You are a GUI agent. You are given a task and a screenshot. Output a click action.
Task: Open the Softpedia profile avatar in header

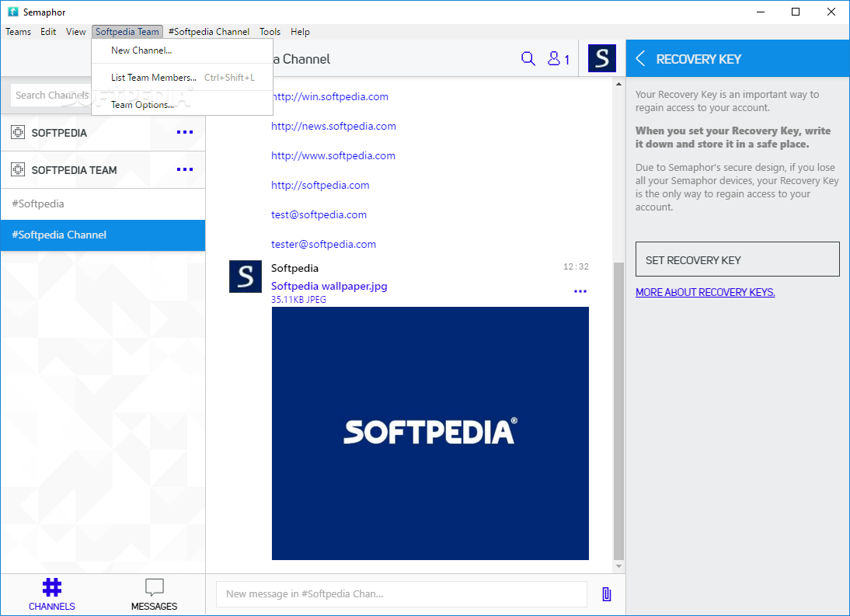(x=601, y=58)
